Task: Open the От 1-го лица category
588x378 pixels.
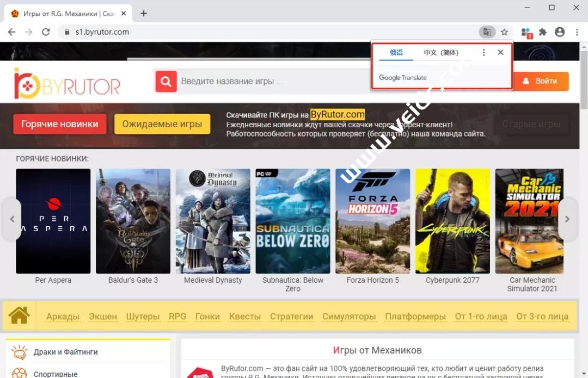Action: (x=481, y=317)
